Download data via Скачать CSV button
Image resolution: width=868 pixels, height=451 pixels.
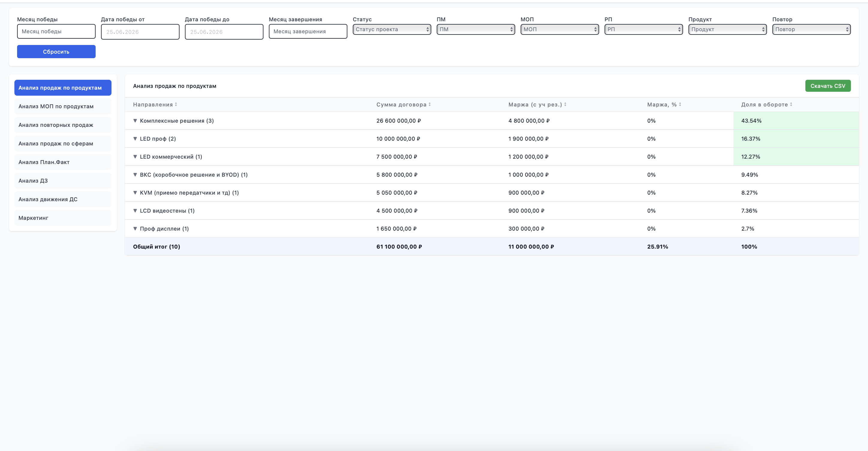tap(828, 86)
